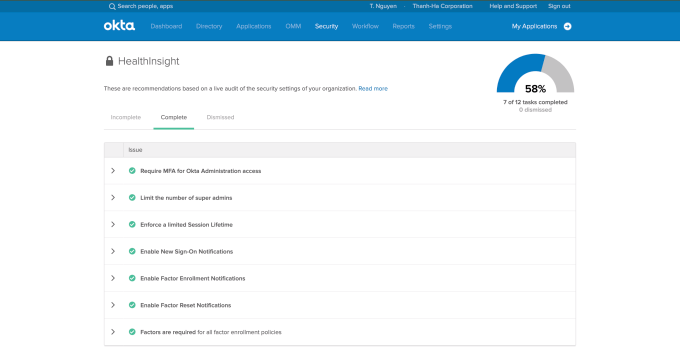680x361 pixels.
Task: Expand Limit the number of super admins
Action: coord(113,198)
